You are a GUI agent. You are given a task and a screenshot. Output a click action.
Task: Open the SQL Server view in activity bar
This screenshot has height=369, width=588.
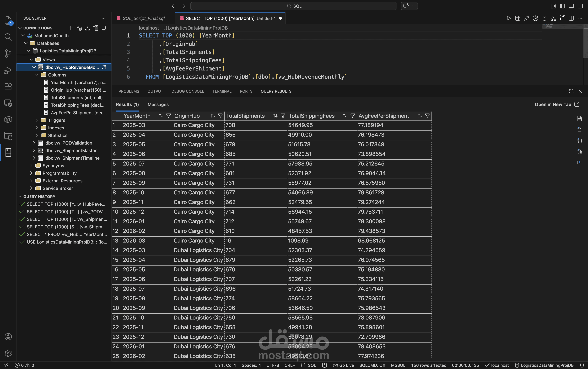pyautogui.click(x=8, y=152)
